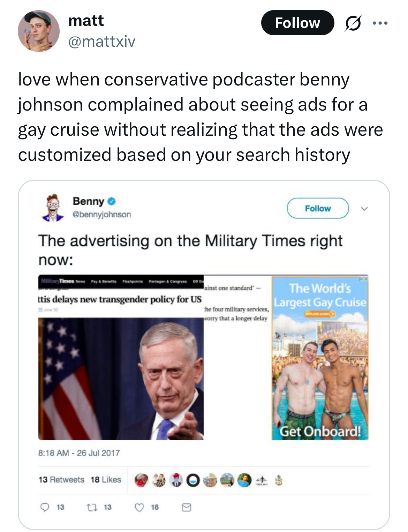Open the @mattxiv handle link

tap(102, 42)
